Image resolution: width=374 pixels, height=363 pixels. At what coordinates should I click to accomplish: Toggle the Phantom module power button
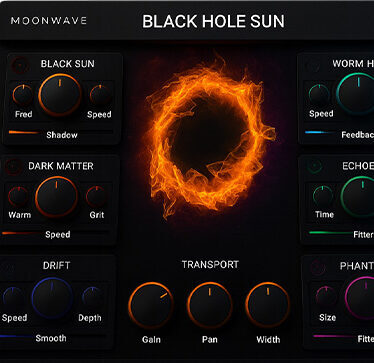[318, 267]
